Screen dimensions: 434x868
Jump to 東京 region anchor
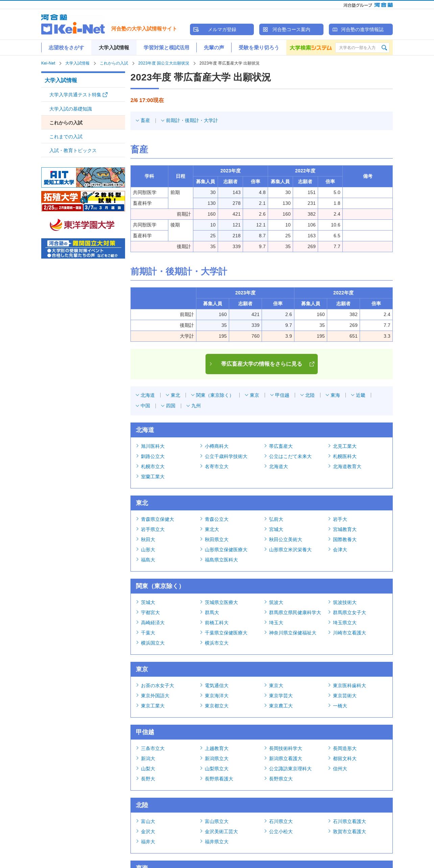click(x=252, y=395)
